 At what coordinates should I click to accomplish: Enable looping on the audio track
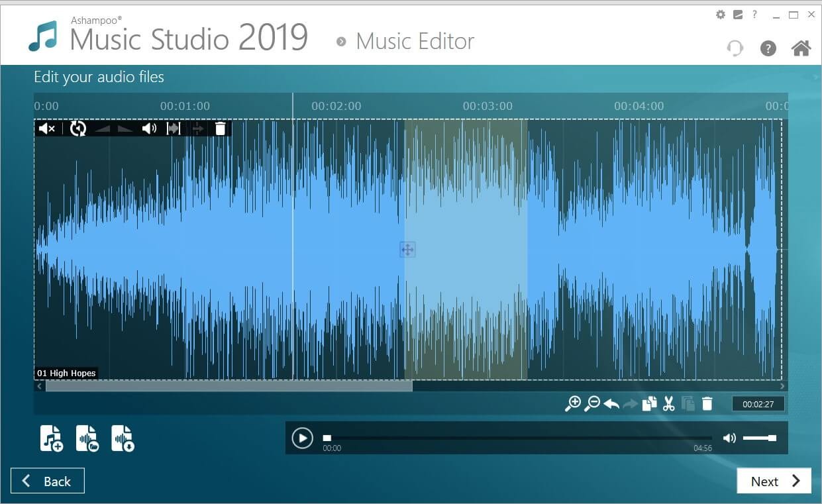click(77, 128)
